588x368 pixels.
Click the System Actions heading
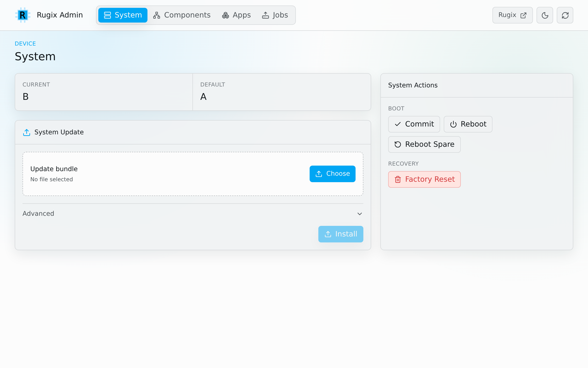pyautogui.click(x=413, y=85)
